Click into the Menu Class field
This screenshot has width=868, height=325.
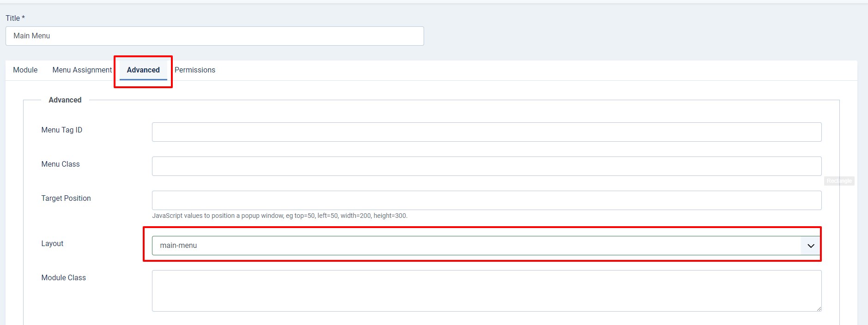point(486,166)
